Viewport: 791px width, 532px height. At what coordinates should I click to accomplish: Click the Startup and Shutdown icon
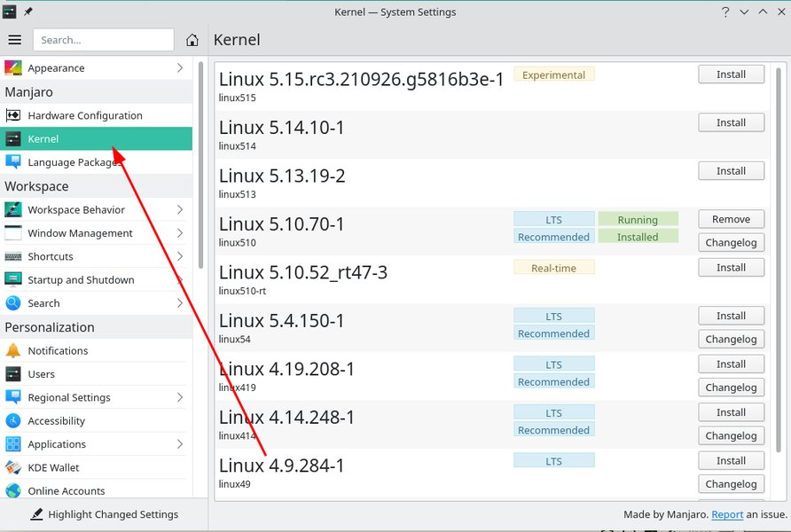12,279
